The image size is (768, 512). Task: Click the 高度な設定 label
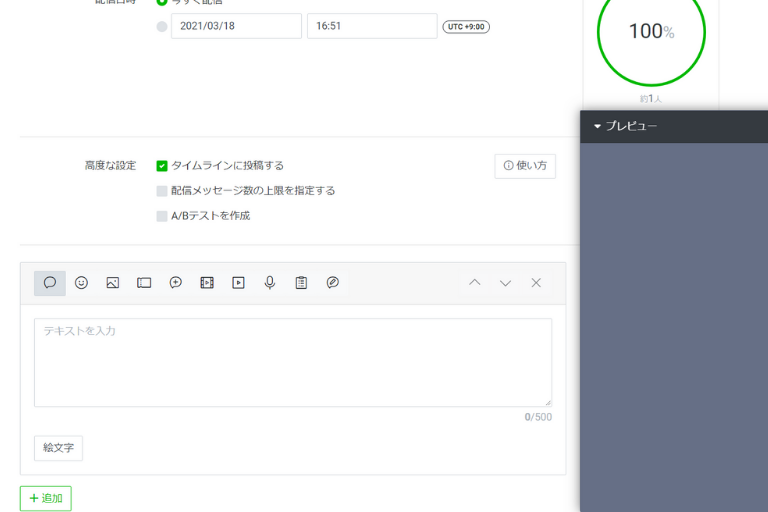point(110,166)
